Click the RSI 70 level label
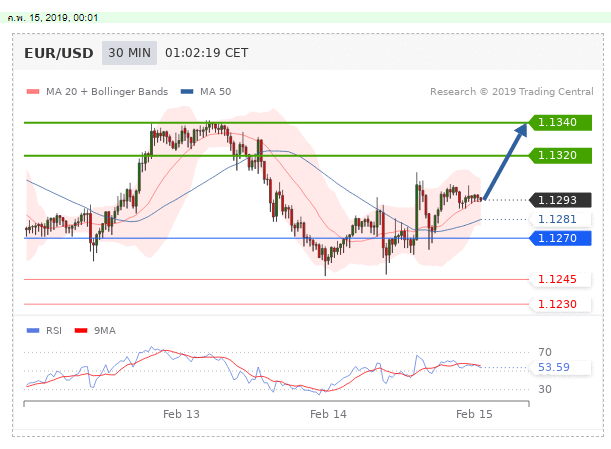This screenshot has height=449, width=611. 545,352
